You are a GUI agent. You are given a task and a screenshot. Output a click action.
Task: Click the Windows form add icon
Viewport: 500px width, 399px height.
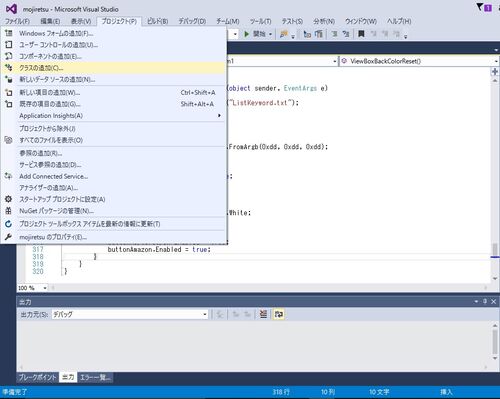tap(9, 33)
